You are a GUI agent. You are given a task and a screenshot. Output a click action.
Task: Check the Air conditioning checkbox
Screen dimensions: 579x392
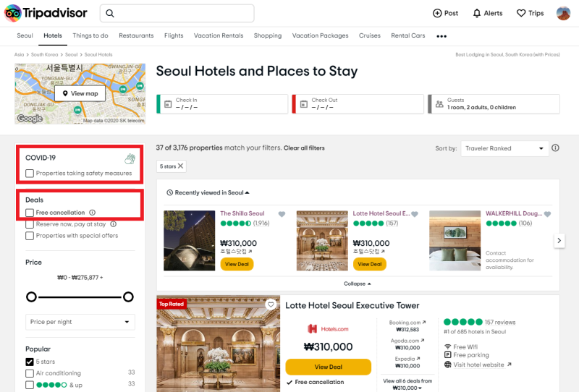point(30,373)
